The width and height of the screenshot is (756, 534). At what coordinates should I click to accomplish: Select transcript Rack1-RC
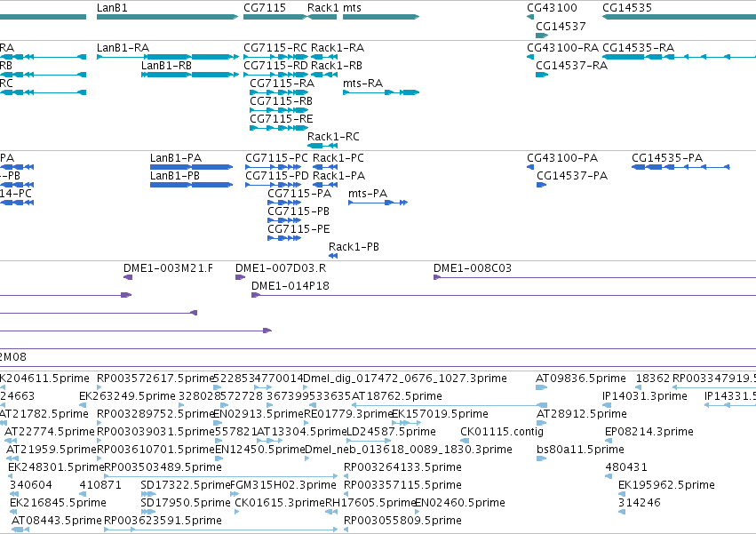[x=322, y=146]
